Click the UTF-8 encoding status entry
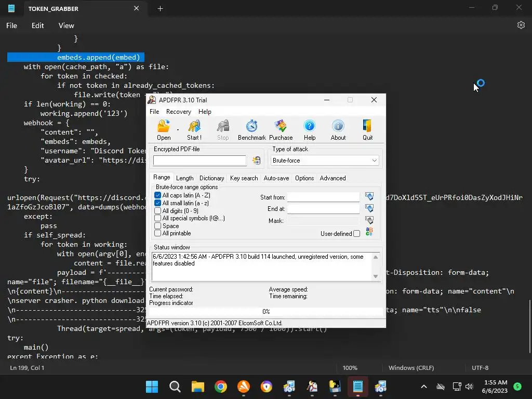The height and width of the screenshot is (399, 532). coord(480,368)
